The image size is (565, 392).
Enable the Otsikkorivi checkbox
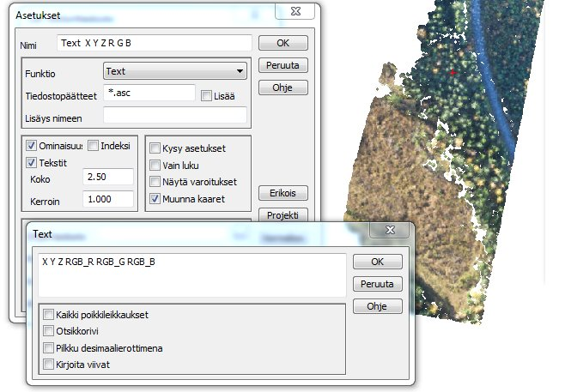point(48,331)
